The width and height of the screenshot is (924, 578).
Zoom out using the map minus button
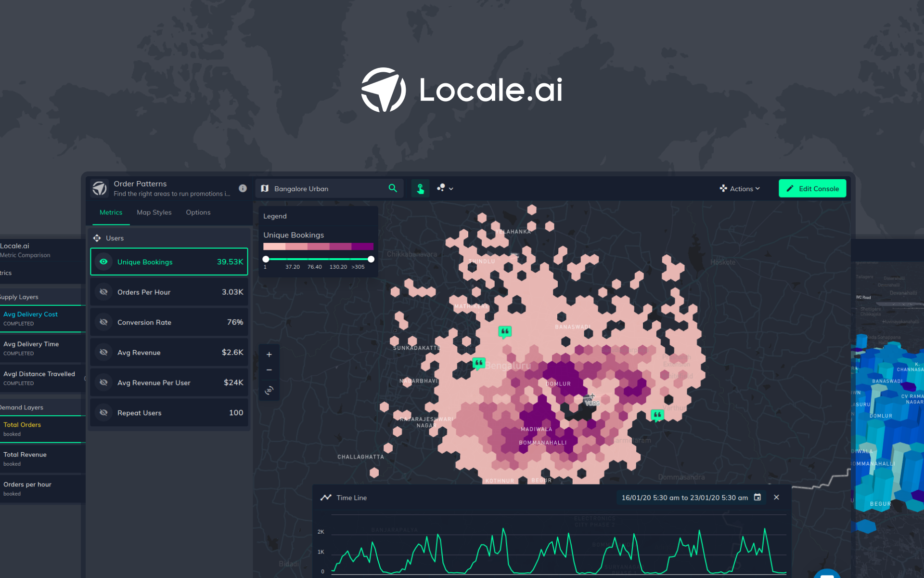[269, 370]
